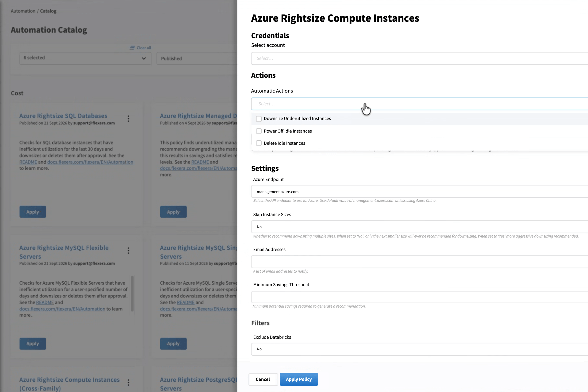
Task: Click the Apply Policy button
Action: pyautogui.click(x=299, y=379)
